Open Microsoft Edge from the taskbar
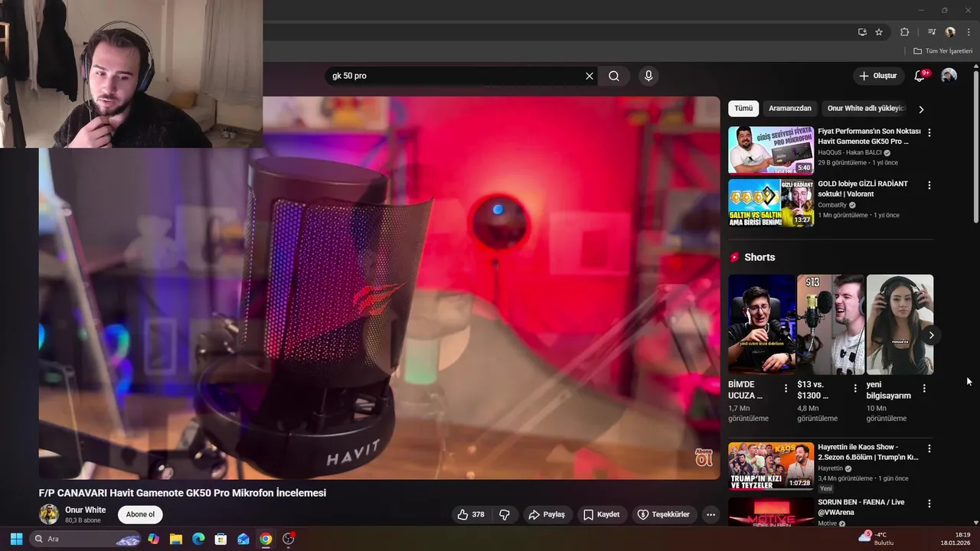Screen dimensions: 980x551 point(198,539)
